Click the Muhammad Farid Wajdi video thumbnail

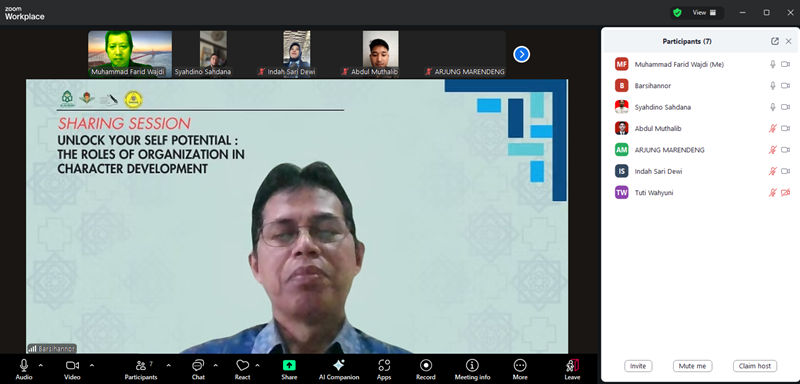click(130, 54)
